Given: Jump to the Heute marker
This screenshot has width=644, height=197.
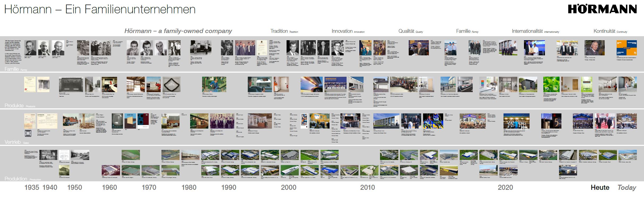Looking at the screenshot, I should coord(600,187).
